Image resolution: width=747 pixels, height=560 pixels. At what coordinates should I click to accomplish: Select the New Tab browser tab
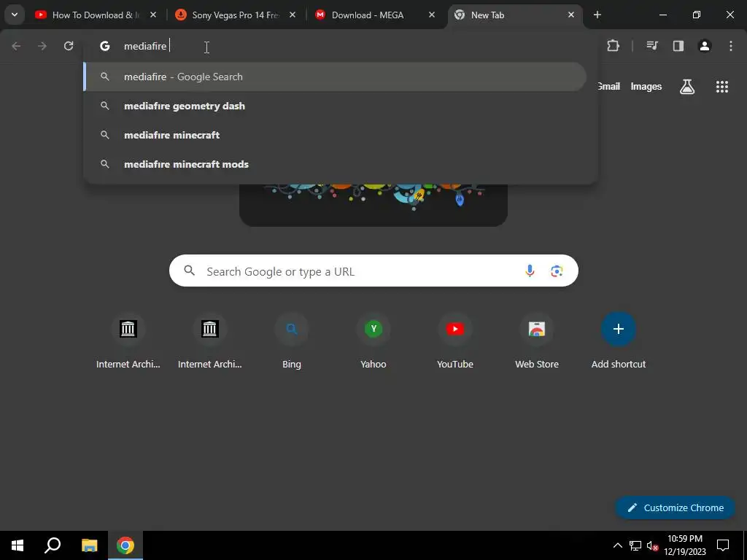[514, 15]
